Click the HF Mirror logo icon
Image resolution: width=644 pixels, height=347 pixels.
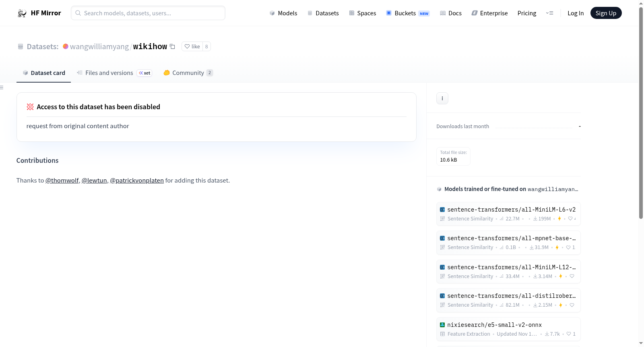[22, 13]
